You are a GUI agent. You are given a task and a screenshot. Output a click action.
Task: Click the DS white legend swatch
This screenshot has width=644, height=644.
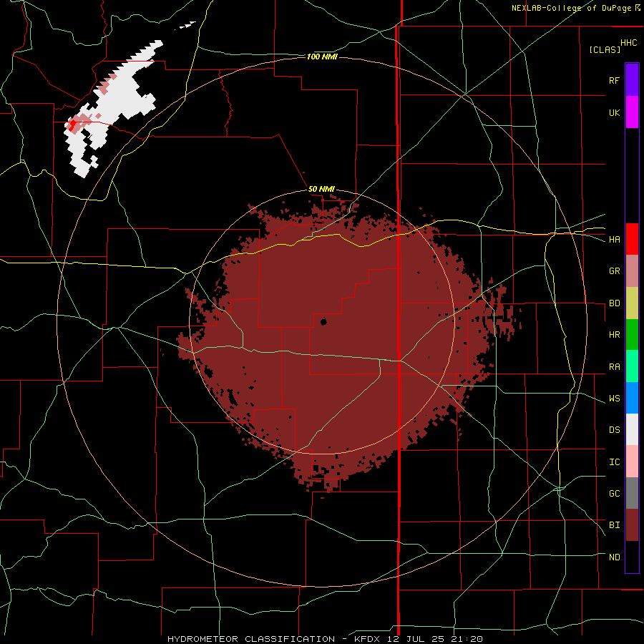(x=632, y=429)
